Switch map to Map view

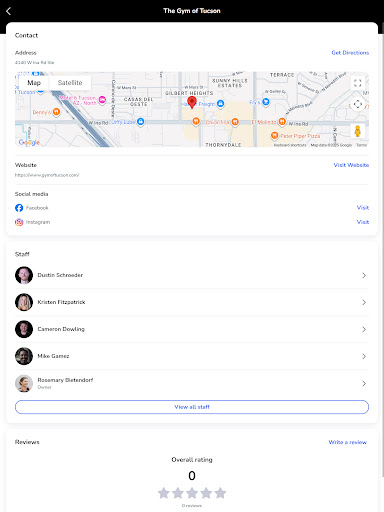34,83
